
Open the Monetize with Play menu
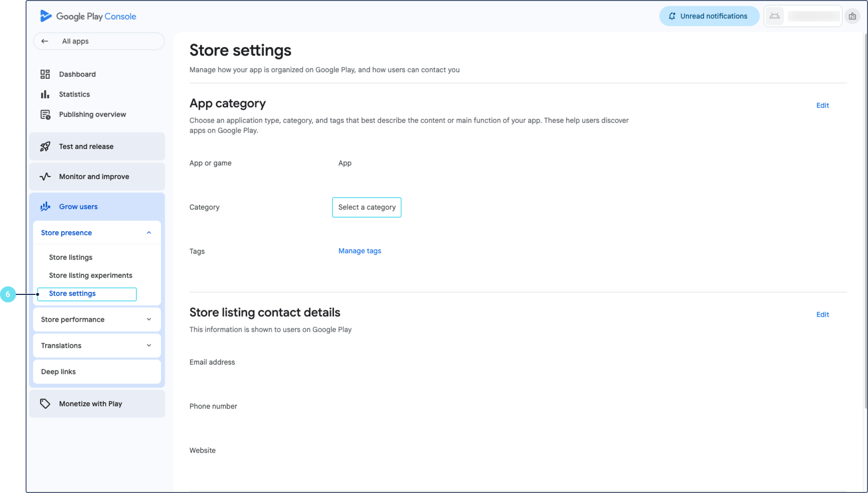tap(97, 404)
